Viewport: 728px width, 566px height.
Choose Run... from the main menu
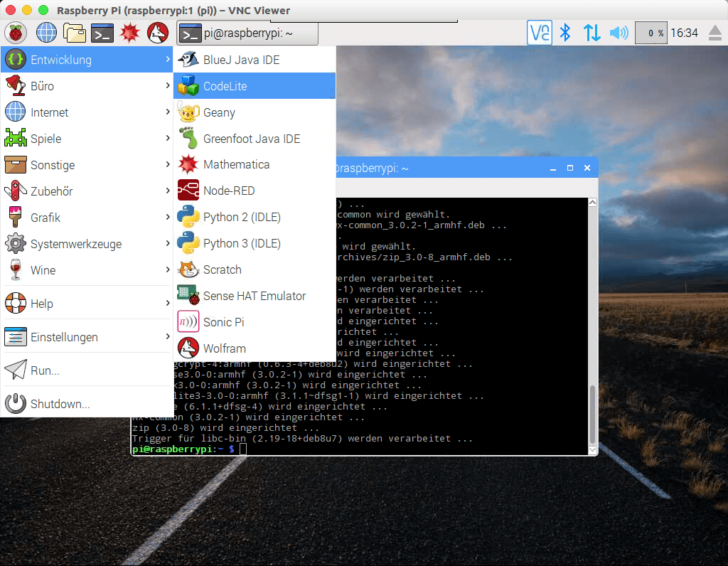[x=87, y=370]
